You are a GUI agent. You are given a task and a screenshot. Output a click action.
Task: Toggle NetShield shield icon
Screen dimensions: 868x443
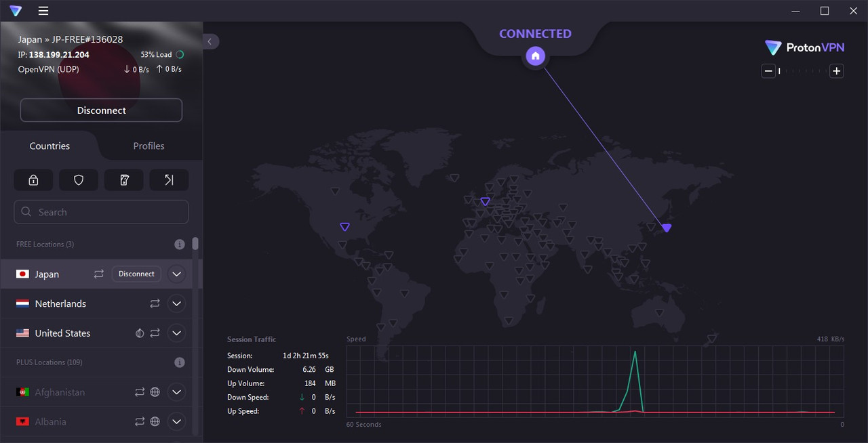point(79,180)
